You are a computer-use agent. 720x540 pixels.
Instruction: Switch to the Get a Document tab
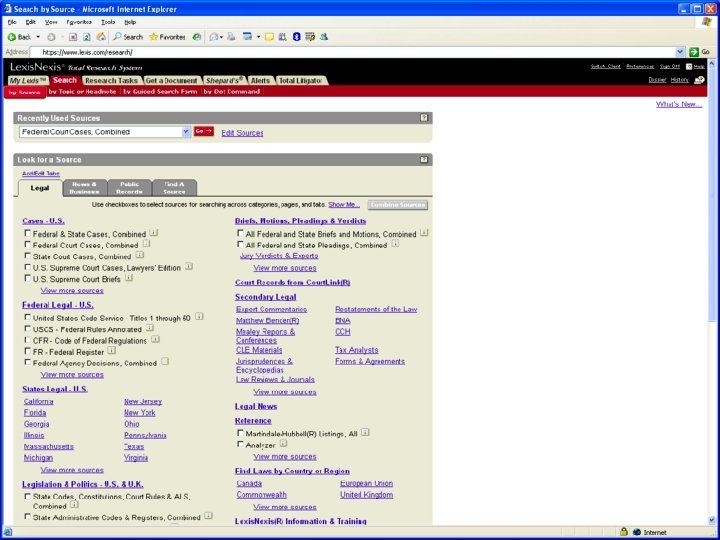coord(171,80)
